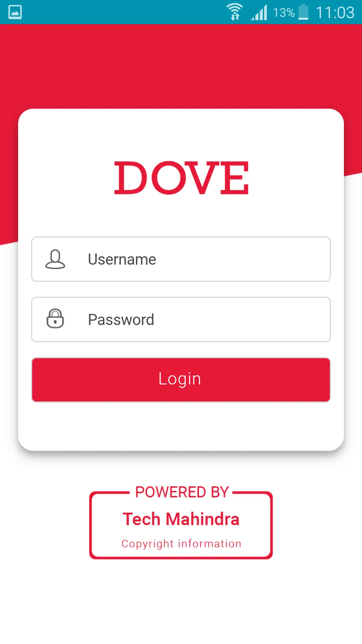Tap the empty area of the white login card below Login

click(181, 426)
